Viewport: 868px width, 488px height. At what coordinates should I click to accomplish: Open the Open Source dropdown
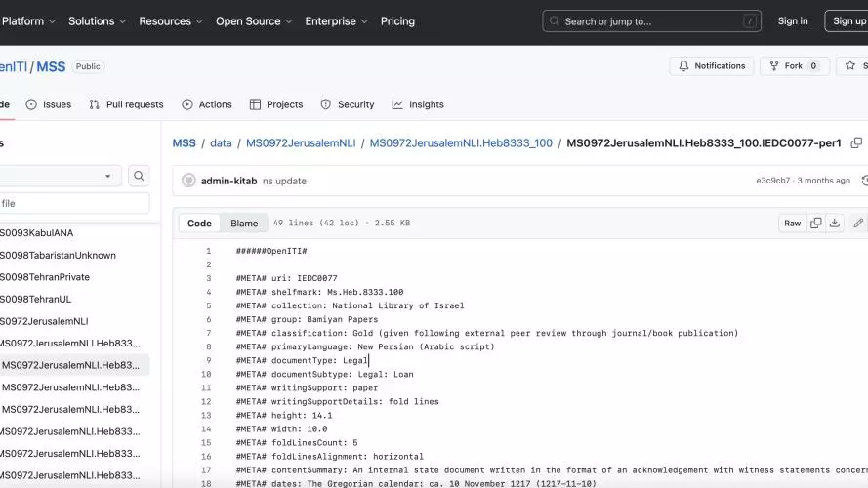pos(254,21)
